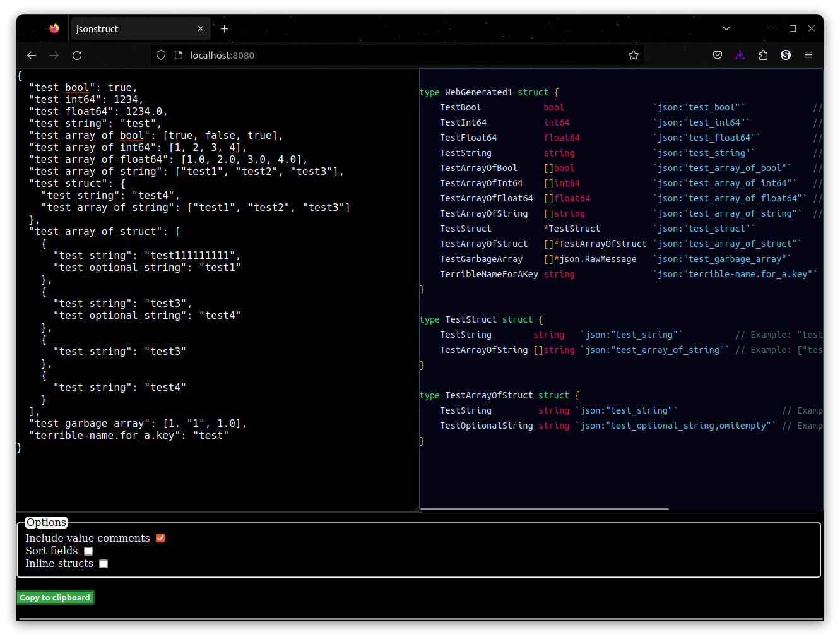840x639 pixels.
Task: Close the jsonstruct tab
Action: point(201,29)
